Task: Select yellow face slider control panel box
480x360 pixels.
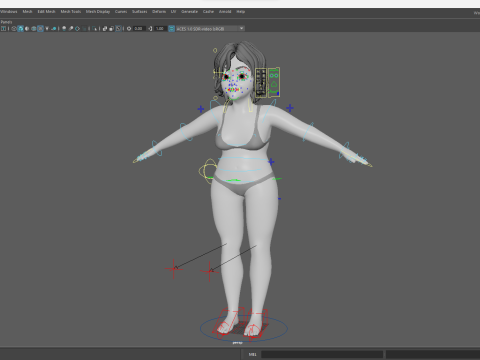Action: pyautogui.click(x=261, y=83)
